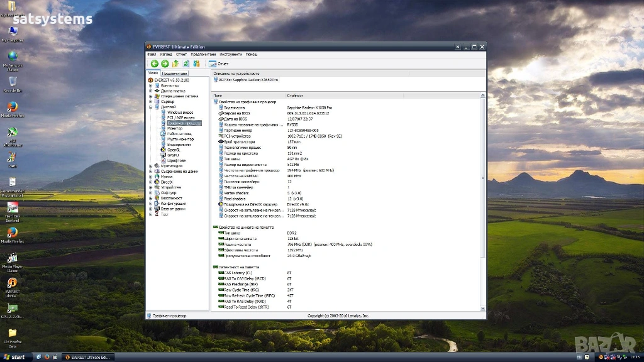This screenshot has height=362, width=644.
Task: Switch to the Предпочитани tab
Action: pyautogui.click(x=175, y=74)
